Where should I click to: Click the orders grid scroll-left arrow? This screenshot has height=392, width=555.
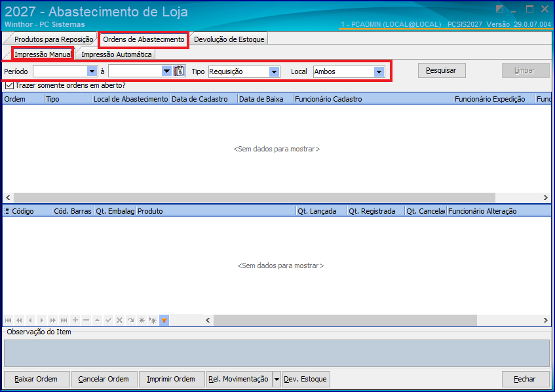tap(8, 197)
